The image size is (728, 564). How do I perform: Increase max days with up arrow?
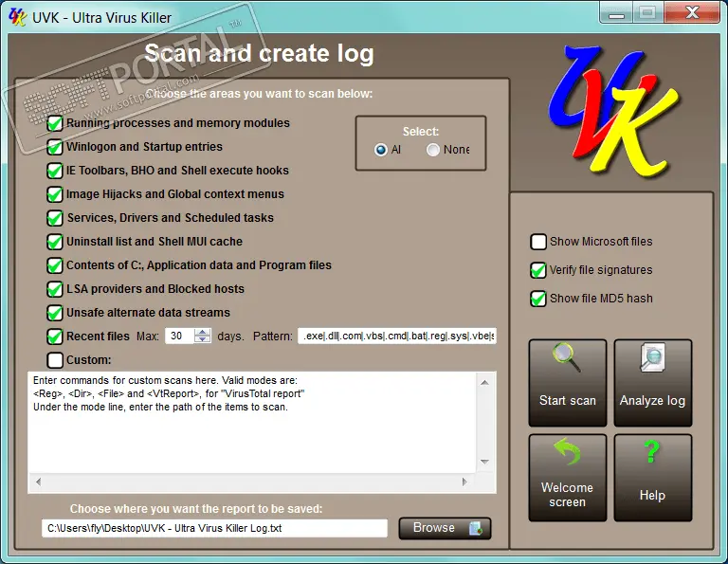coord(203,332)
